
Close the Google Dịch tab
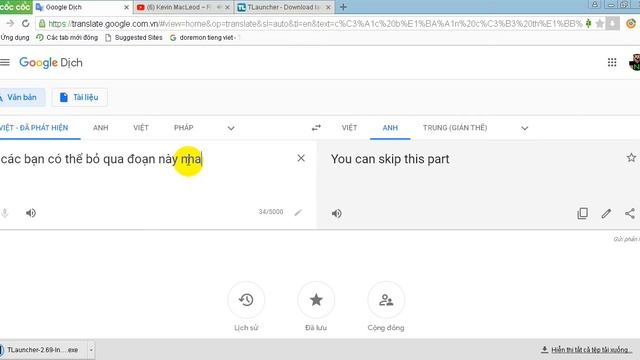pos(127,7)
